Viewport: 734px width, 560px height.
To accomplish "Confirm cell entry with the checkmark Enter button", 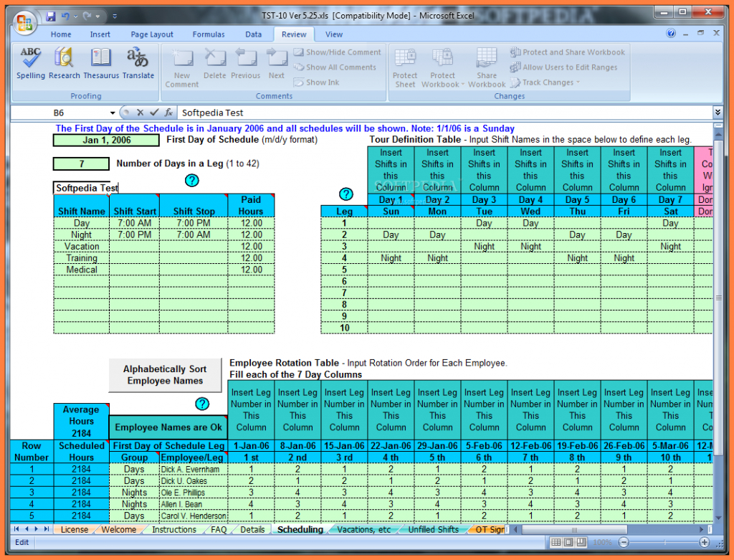I will [154, 113].
